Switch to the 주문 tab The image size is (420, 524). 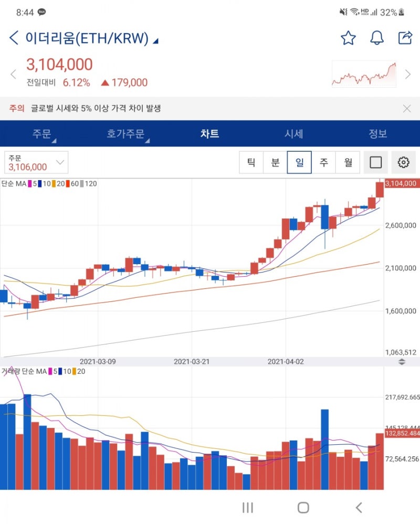[42, 134]
